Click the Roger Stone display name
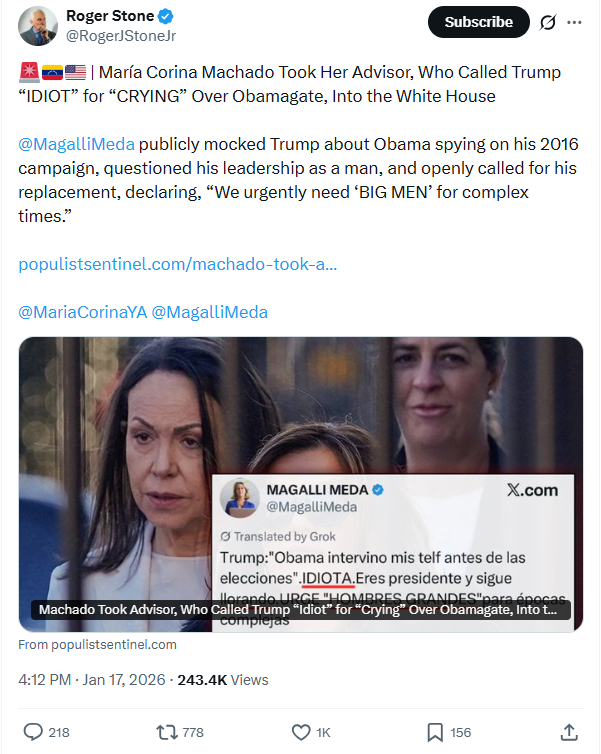 pyautogui.click(x=110, y=16)
